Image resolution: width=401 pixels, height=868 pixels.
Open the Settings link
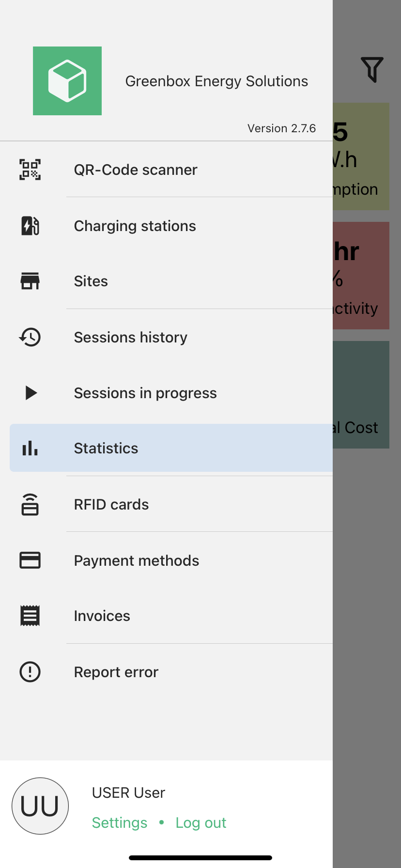click(120, 822)
